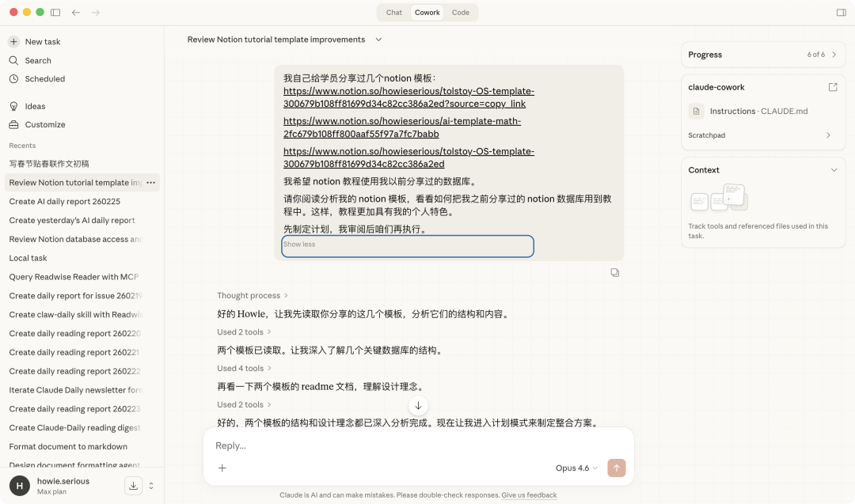Switch to the Chat tab
The width and height of the screenshot is (855, 504).
pos(393,13)
